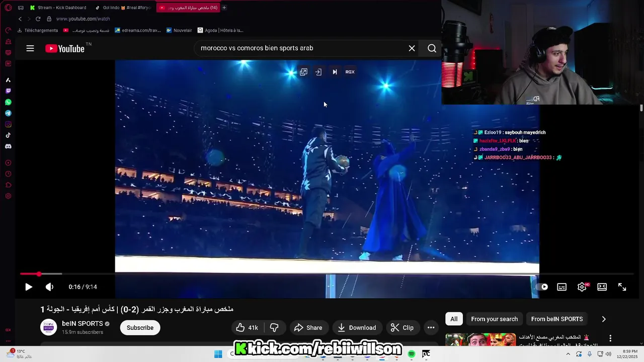The height and width of the screenshot is (362, 644).
Task: Toggle the RGX overlay button
Action: 350,72
